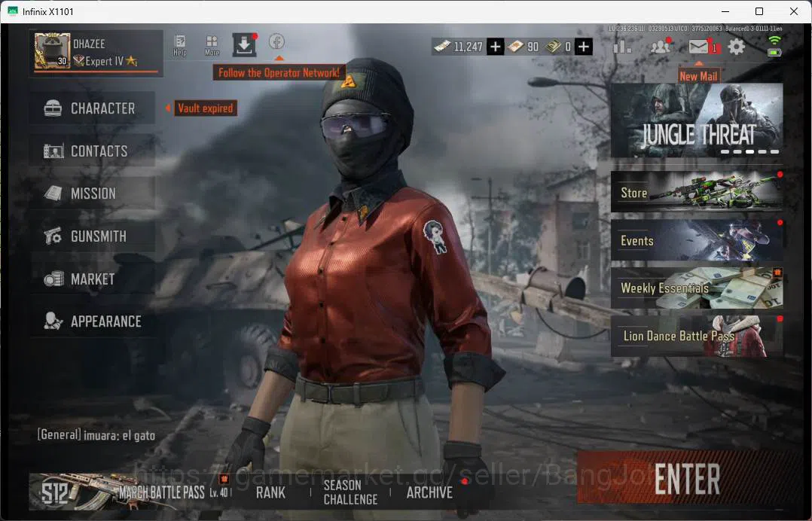Open the GUNSMITH menu

click(92, 236)
